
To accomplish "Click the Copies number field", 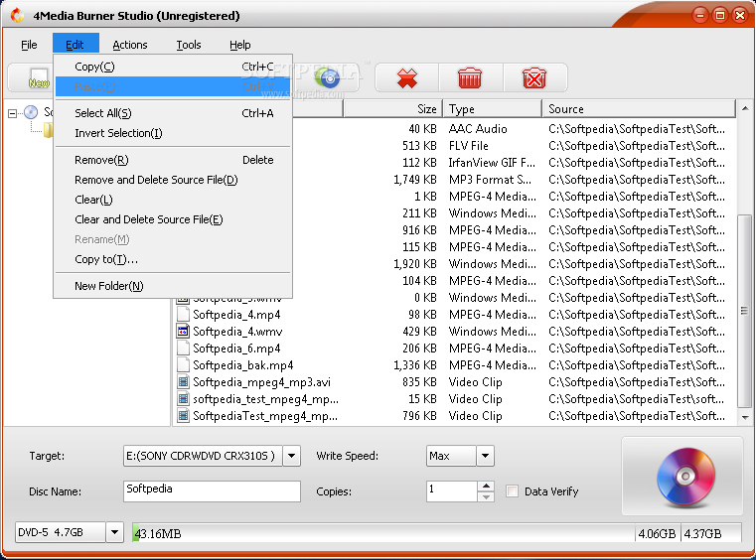I will [452, 491].
